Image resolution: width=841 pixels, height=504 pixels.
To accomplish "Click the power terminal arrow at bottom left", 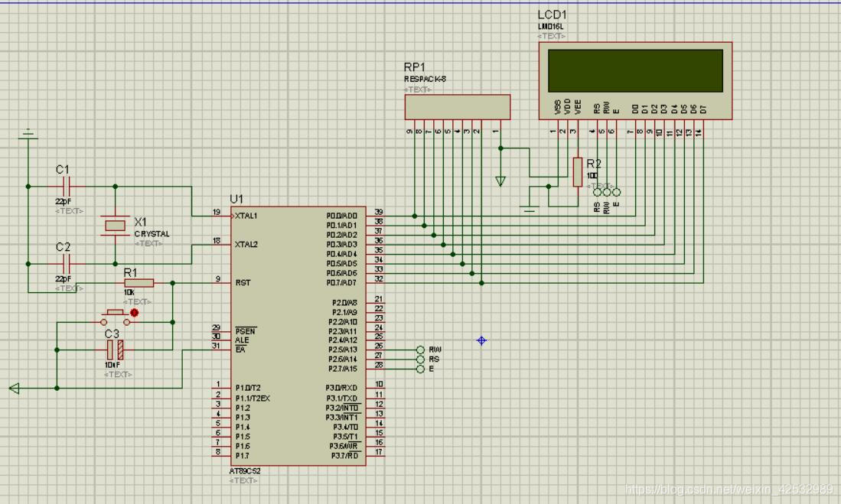I will pos(14,389).
